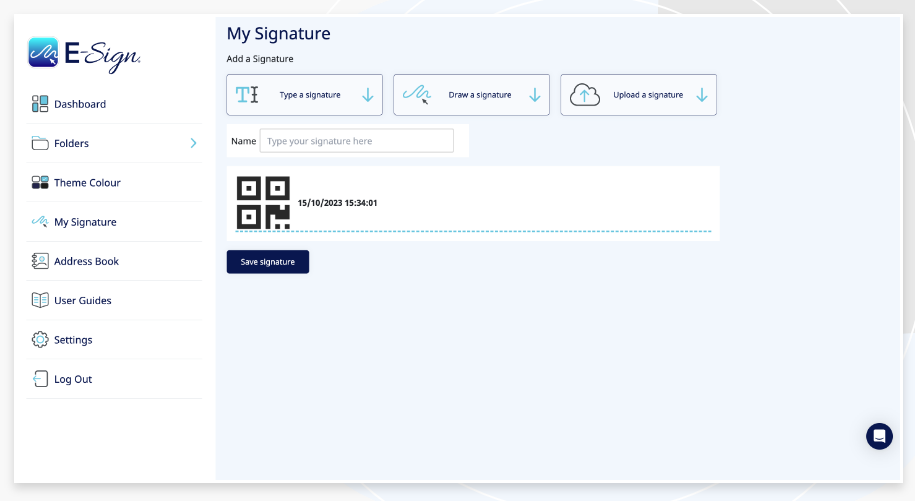This screenshot has width=915, height=501.
Task: Open the chat widget bubble
Action: pyautogui.click(x=879, y=436)
